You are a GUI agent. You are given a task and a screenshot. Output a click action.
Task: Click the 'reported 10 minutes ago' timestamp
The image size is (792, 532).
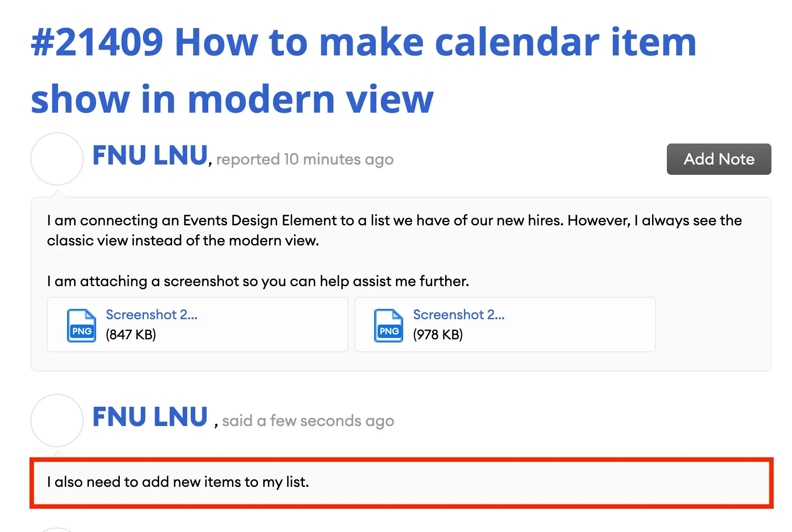(x=305, y=159)
